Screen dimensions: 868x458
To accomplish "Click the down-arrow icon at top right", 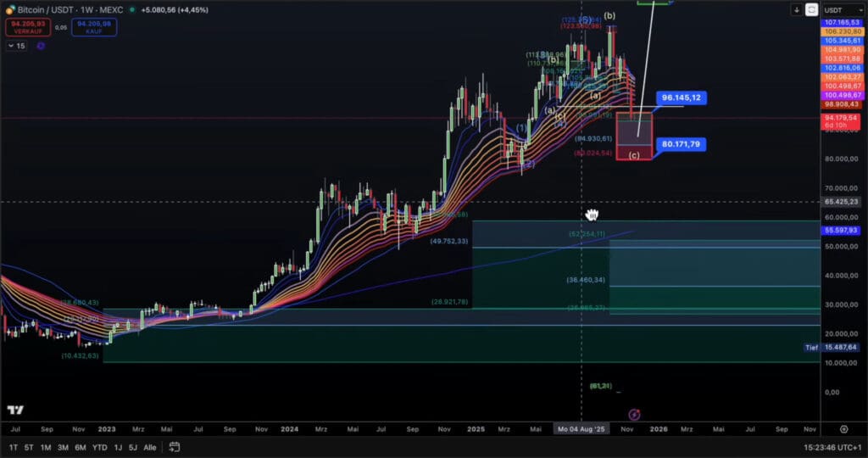I will pyautogui.click(x=797, y=9).
